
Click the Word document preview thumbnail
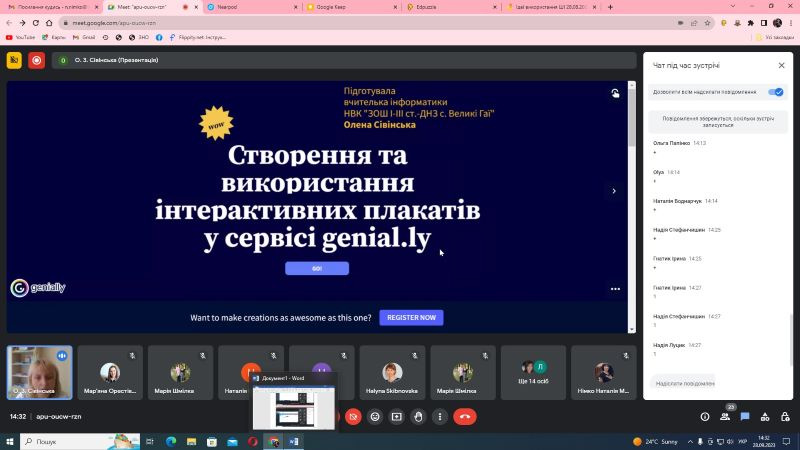[294, 406]
